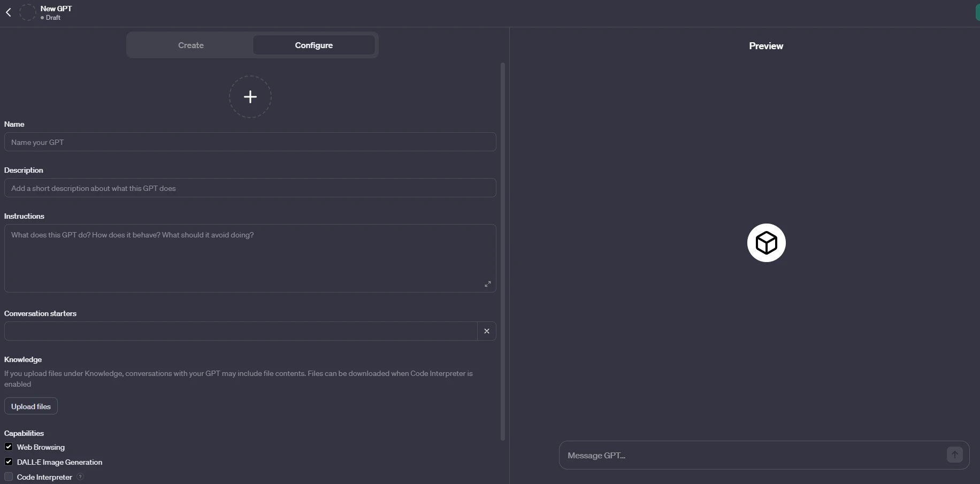Image resolution: width=980 pixels, height=484 pixels.
Task: Click the Instructions section label
Action: tap(24, 216)
